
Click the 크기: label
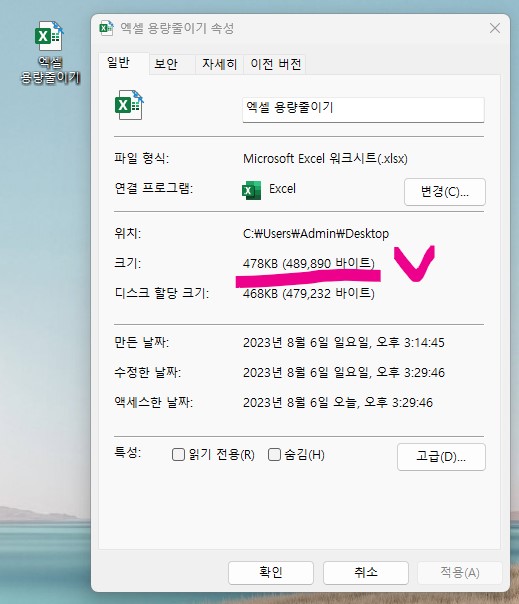pos(128,263)
